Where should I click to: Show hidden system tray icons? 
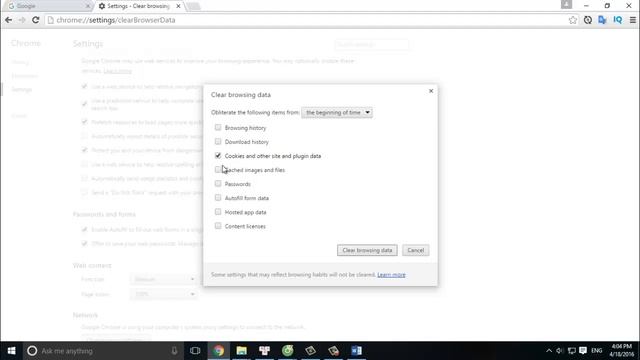549,351
